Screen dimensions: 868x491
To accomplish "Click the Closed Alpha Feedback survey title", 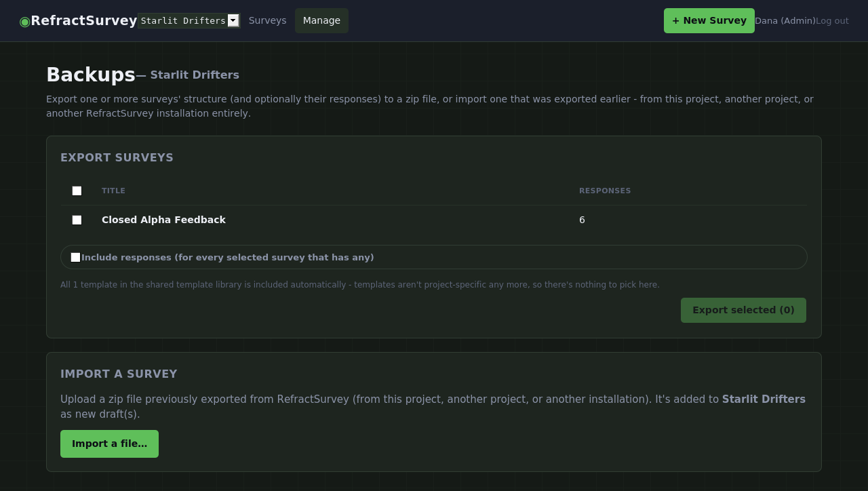I will pos(163,220).
